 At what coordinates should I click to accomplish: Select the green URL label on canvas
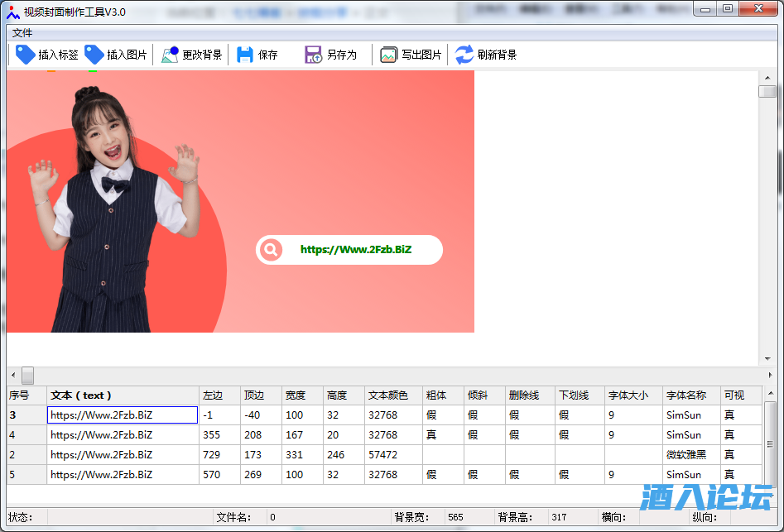356,249
